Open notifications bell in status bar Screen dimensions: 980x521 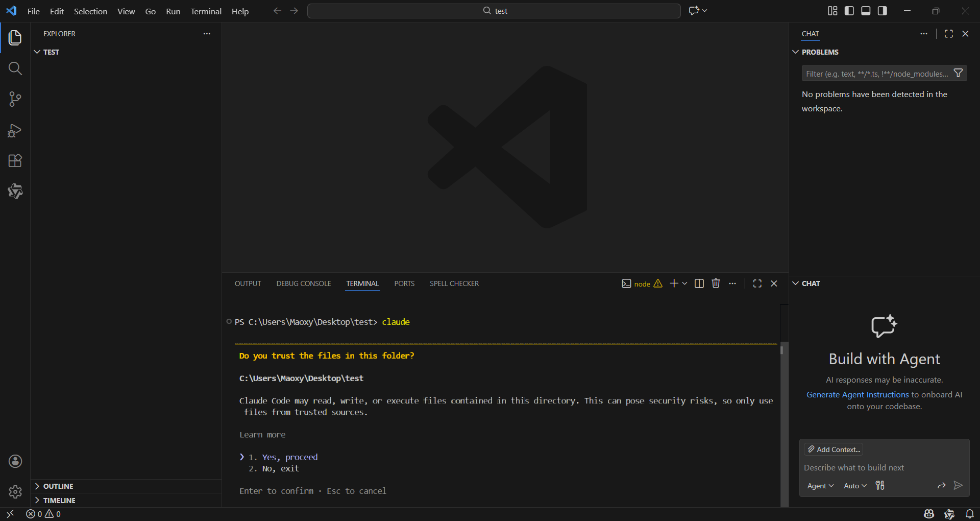coord(970,514)
